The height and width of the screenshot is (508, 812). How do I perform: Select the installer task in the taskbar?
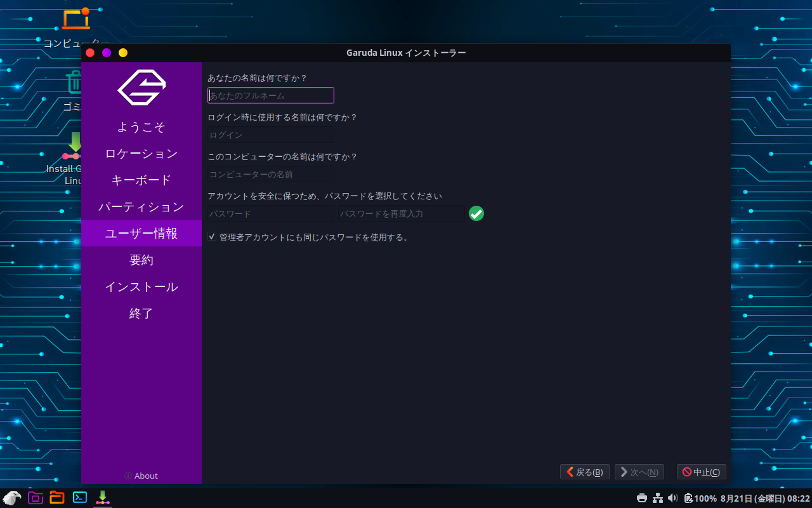click(x=103, y=498)
